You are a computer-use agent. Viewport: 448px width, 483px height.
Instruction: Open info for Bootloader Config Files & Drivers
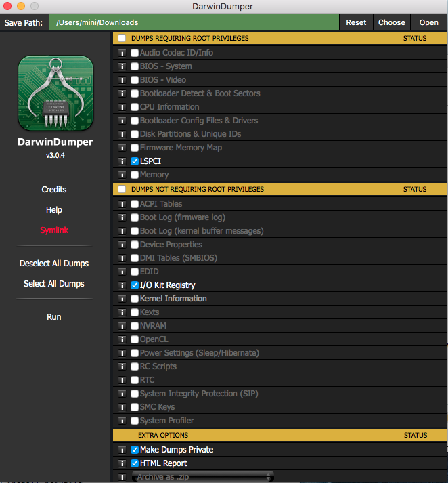pyautogui.click(x=122, y=121)
